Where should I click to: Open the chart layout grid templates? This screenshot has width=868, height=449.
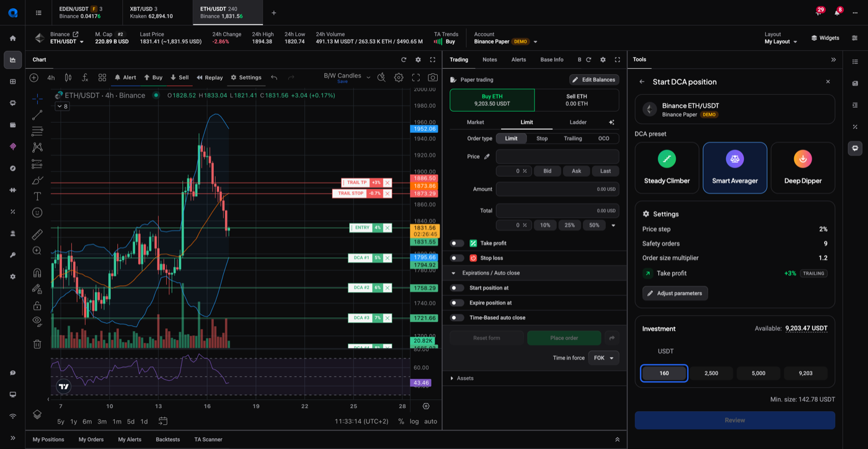[102, 78]
